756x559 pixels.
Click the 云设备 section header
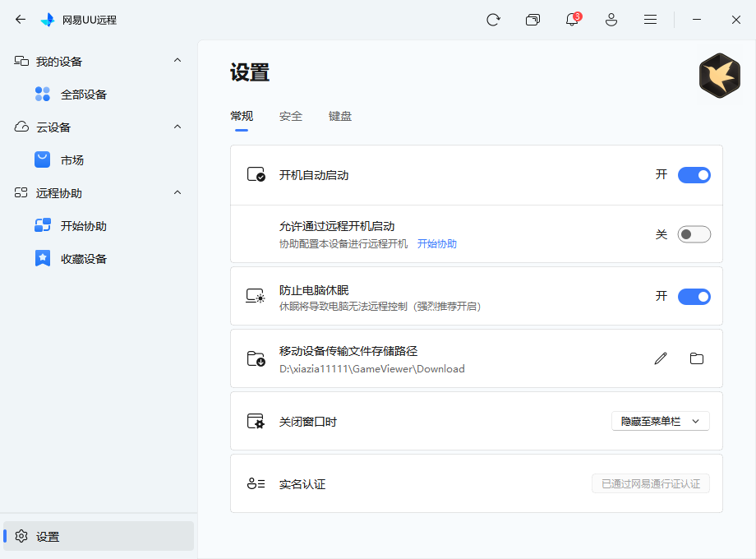pyautogui.click(x=99, y=127)
